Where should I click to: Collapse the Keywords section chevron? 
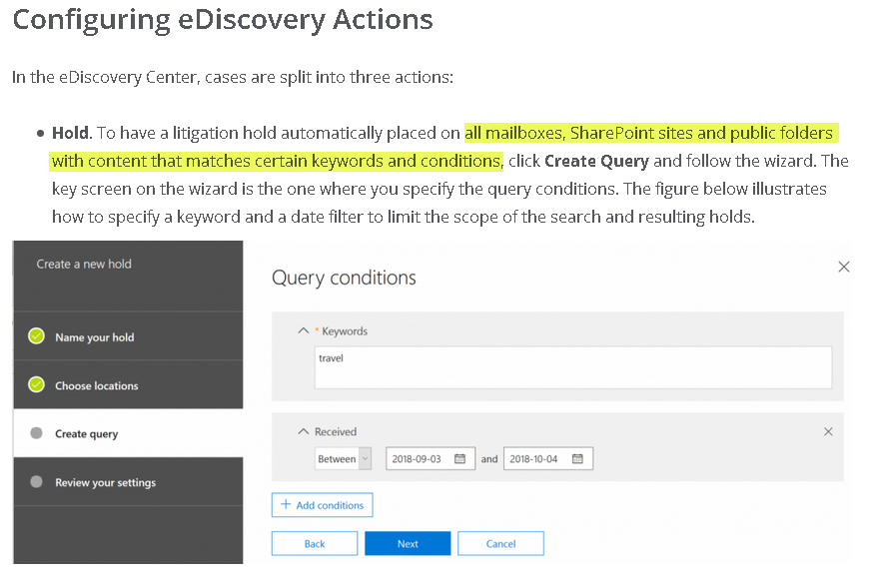click(x=303, y=330)
